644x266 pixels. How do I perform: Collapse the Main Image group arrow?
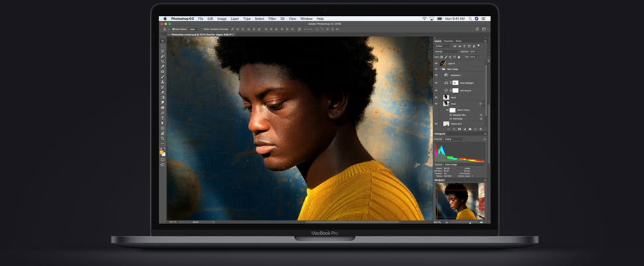(440, 68)
